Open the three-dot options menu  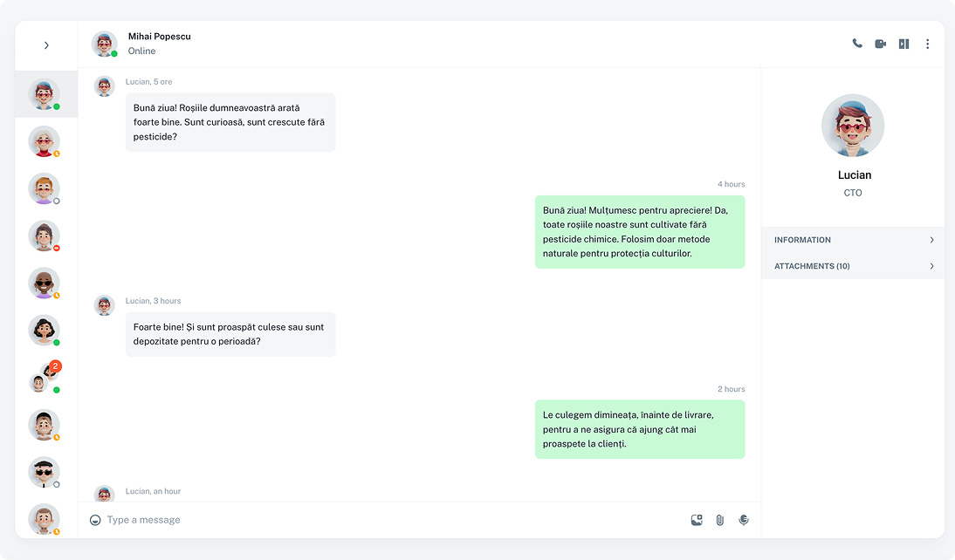coord(927,43)
